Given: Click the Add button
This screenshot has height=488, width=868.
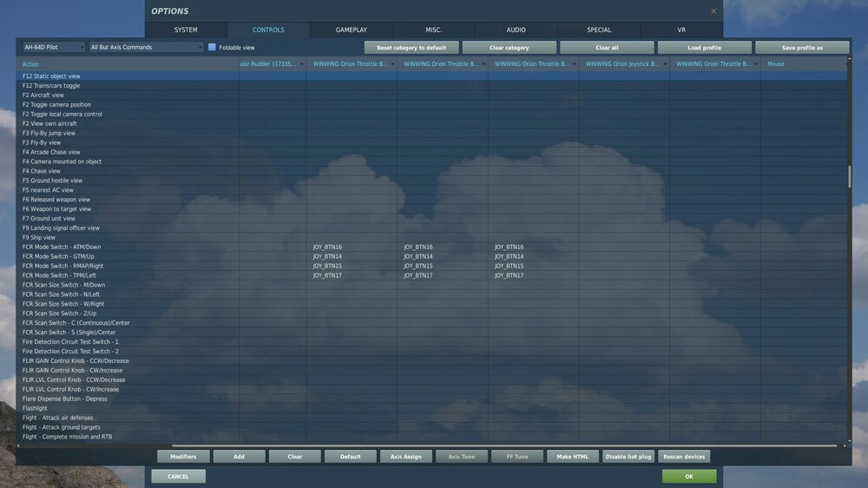Looking at the screenshot, I should 240,457.
